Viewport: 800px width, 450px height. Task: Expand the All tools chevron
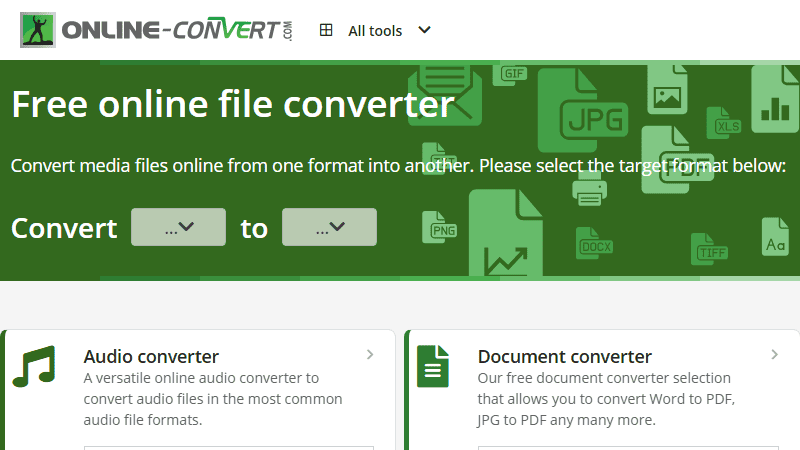pyautogui.click(x=424, y=30)
